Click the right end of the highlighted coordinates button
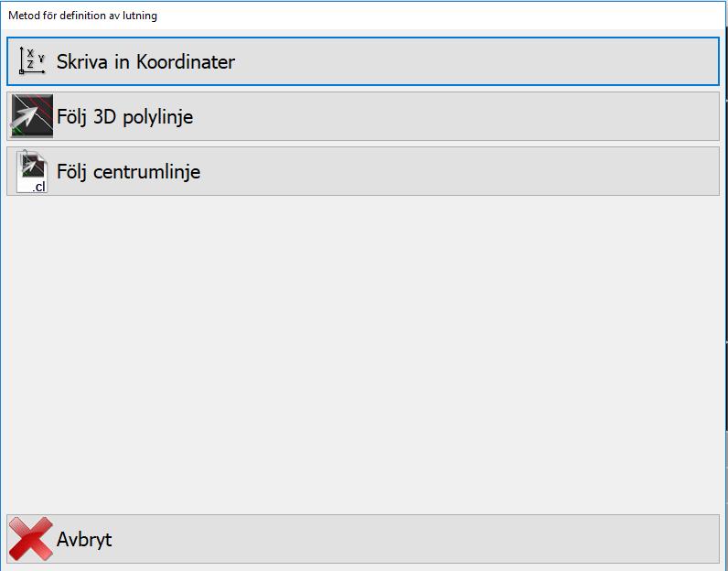This screenshot has height=571, width=728. pos(696,61)
